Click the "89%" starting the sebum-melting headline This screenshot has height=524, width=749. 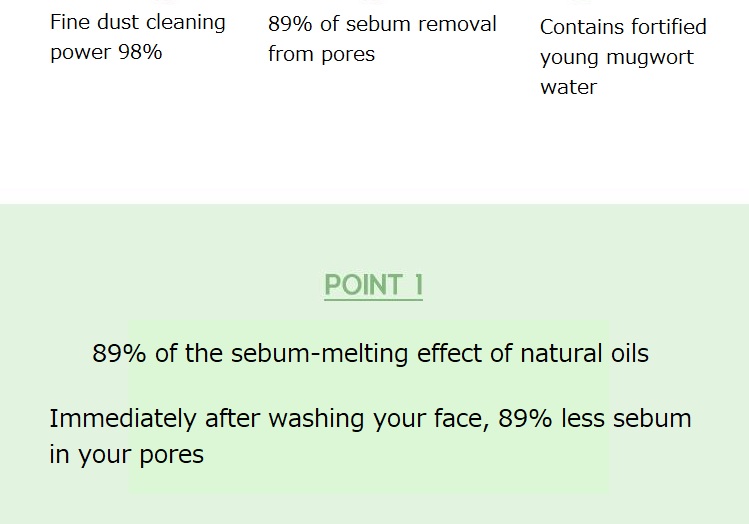pos(119,353)
